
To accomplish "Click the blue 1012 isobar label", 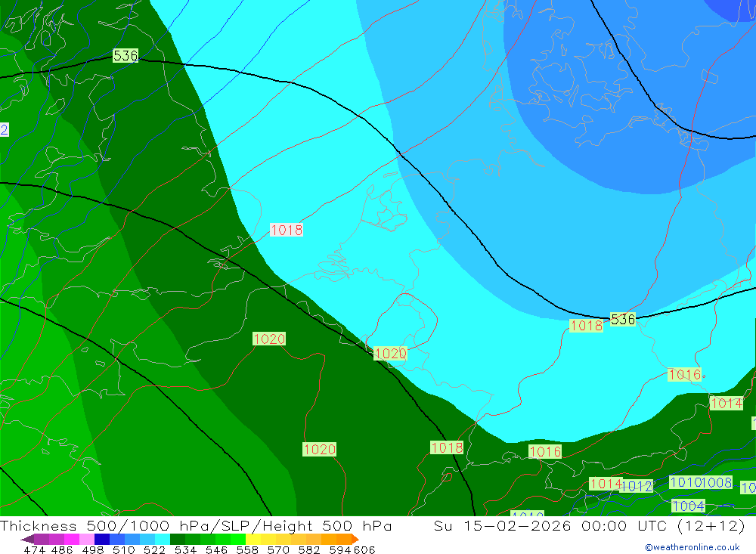I will pyautogui.click(x=637, y=486).
